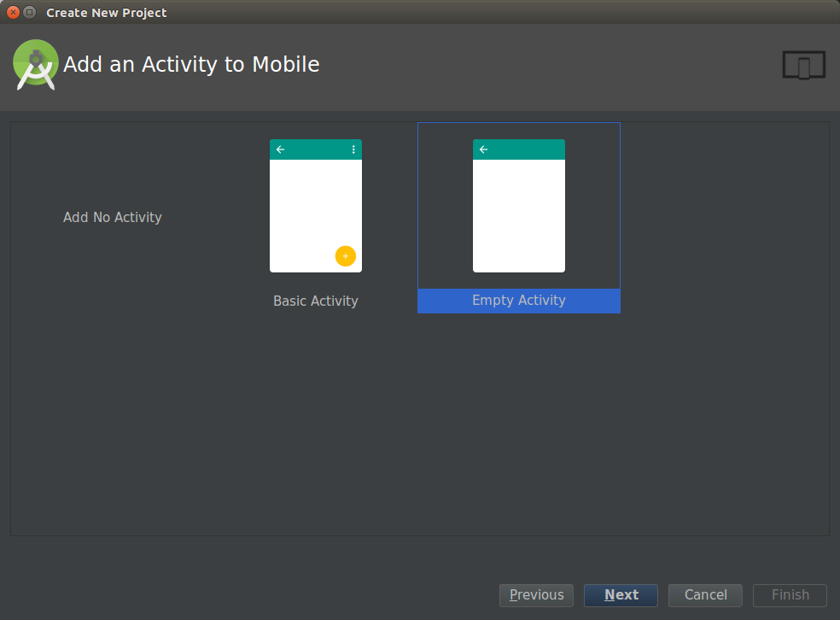Image resolution: width=840 pixels, height=620 pixels.
Task: Close the Create New Project window
Action: click(13, 12)
